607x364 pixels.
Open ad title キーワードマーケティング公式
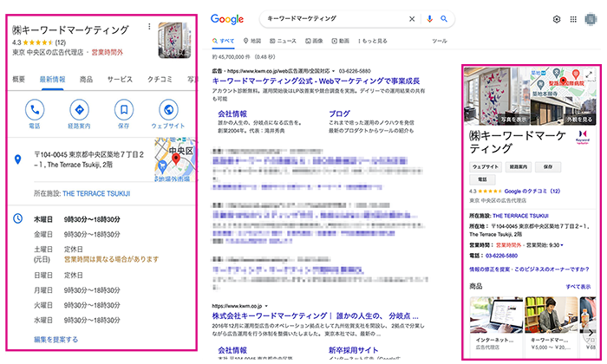pyautogui.click(x=316, y=81)
